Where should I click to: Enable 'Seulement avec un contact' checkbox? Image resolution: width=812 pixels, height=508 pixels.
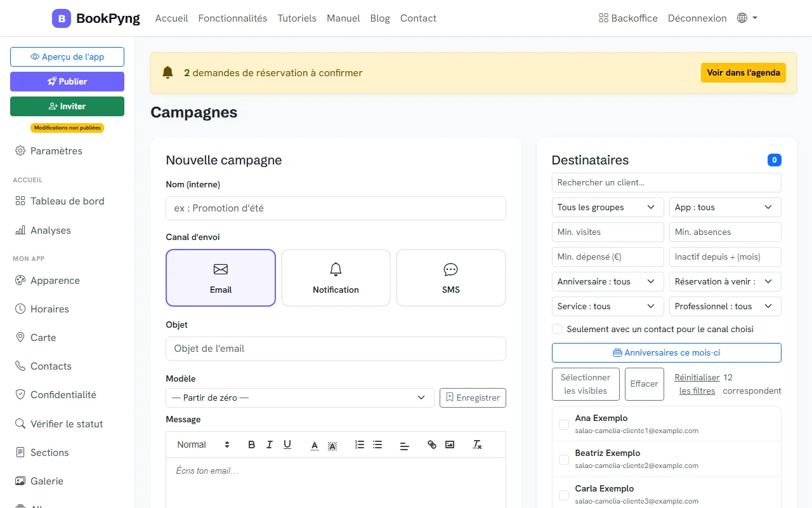(557, 329)
